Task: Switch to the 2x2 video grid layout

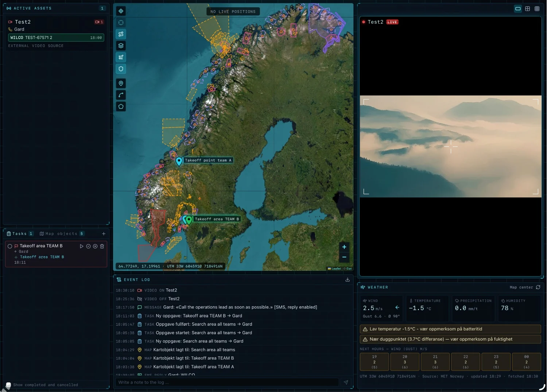Action: (x=528, y=9)
